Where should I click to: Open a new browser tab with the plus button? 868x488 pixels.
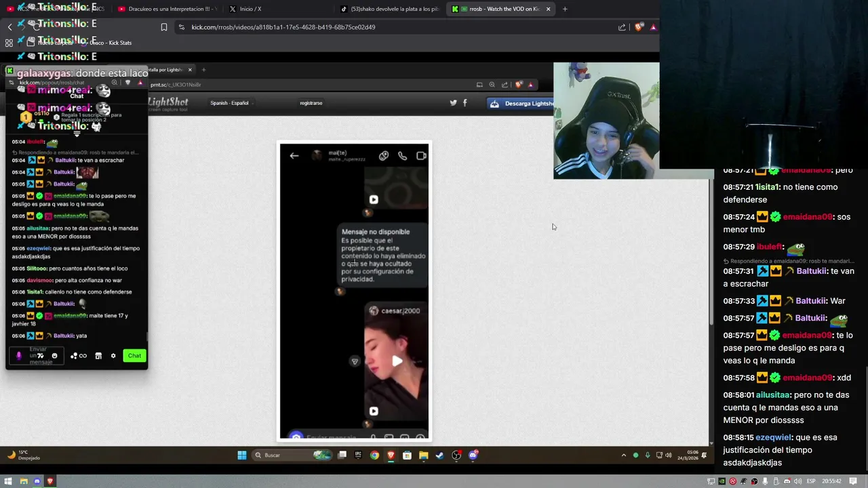(x=565, y=9)
